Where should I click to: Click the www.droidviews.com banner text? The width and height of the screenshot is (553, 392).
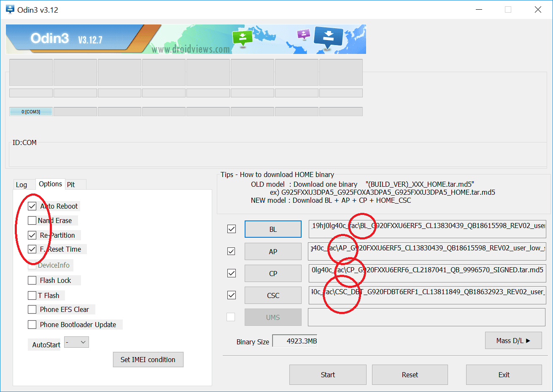click(191, 49)
